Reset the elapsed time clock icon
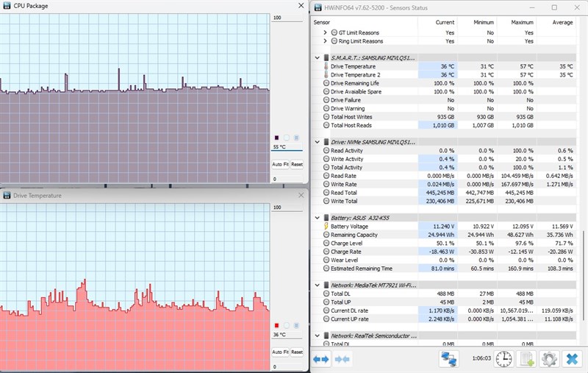This screenshot has height=373, width=588. pos(503,359)
